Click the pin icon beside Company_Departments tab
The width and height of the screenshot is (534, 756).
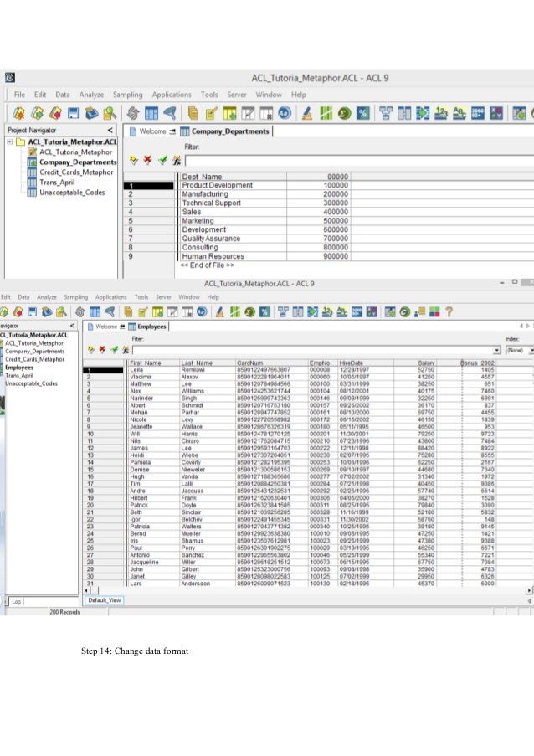(x=173, y=131)
